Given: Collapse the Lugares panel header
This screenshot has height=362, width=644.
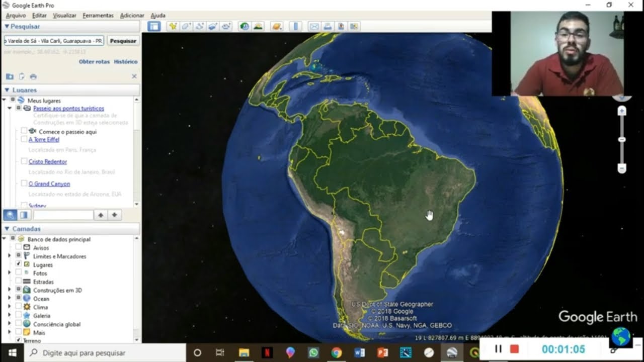Looking at the screenshot, I should pos(7,90).
